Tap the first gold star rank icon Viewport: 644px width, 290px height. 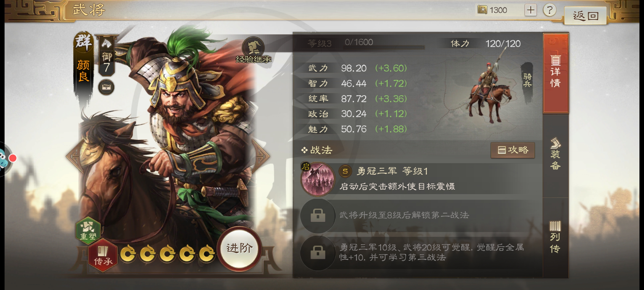coord(128,253)
